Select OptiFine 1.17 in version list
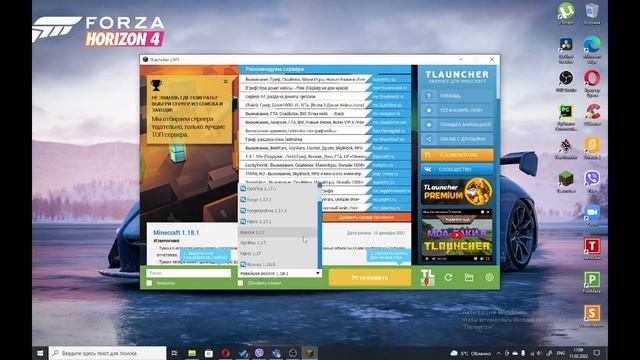 pos(277,243)
